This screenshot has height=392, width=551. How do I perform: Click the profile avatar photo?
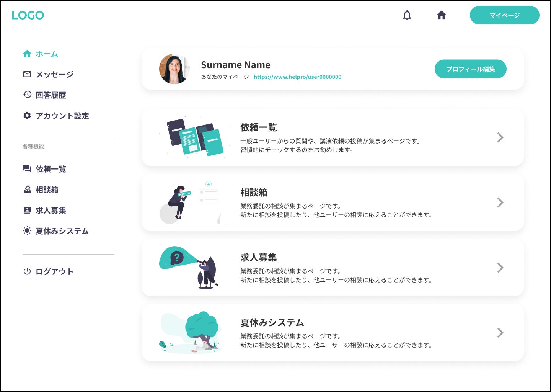pyautogui.click(x=174, y=69)
